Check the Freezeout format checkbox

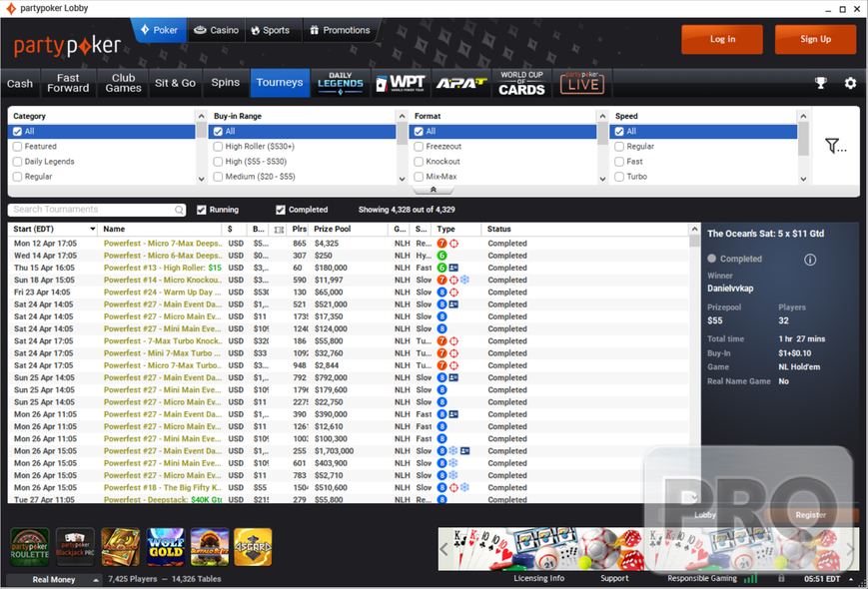tap(420, 147)
